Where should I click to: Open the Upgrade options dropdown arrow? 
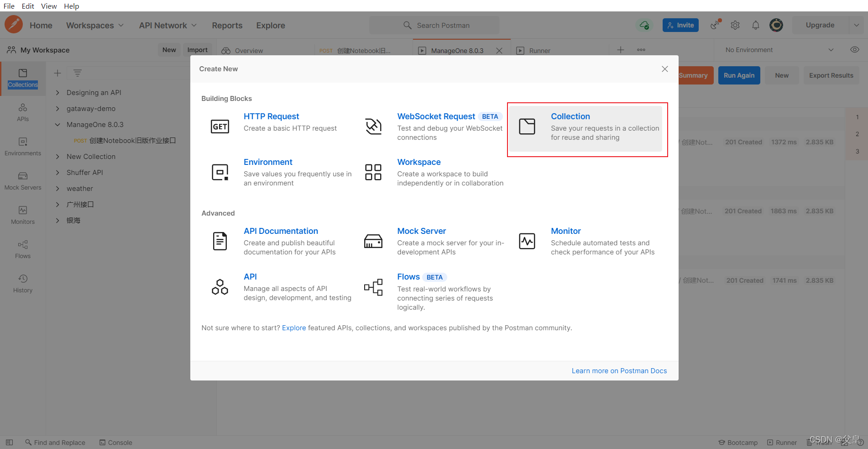coord(857,25)
